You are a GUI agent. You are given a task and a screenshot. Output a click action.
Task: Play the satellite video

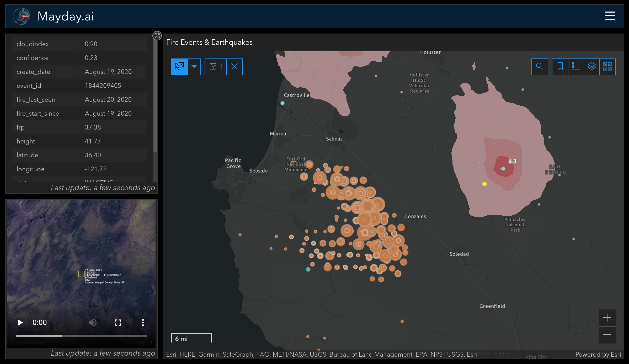(x=20, y=322)
